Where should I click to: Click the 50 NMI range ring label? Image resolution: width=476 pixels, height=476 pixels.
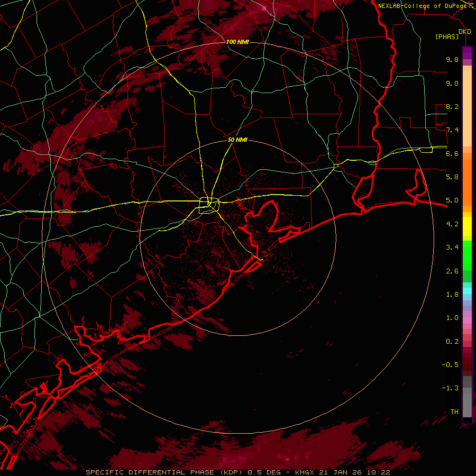pos(237,140)
